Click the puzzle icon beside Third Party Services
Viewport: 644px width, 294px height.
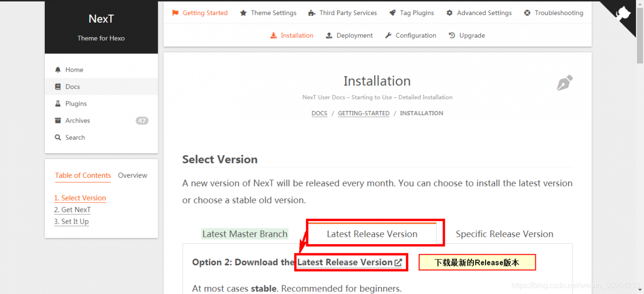pyautogui.click(x=312, y=13)
